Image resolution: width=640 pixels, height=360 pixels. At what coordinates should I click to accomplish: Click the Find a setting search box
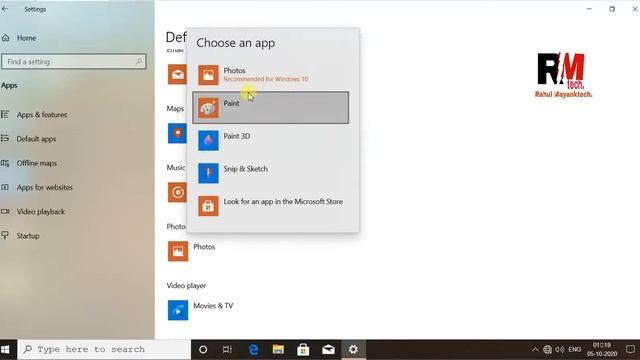(x=73, y=62)
